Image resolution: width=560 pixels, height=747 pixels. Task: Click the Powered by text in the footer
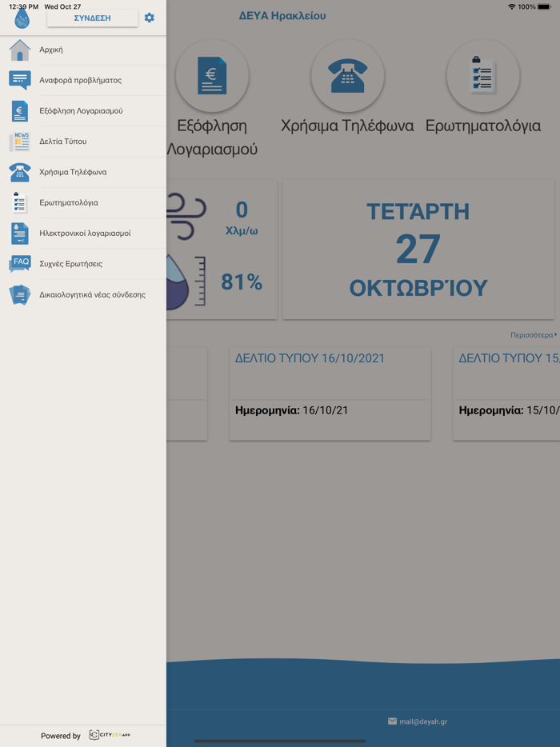coord(61,736)
